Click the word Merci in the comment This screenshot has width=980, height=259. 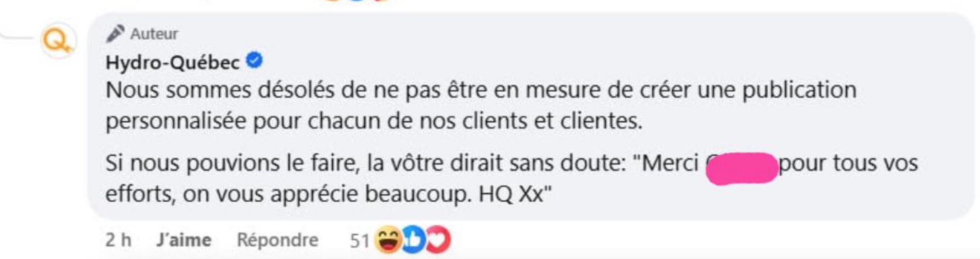[670, 163]
